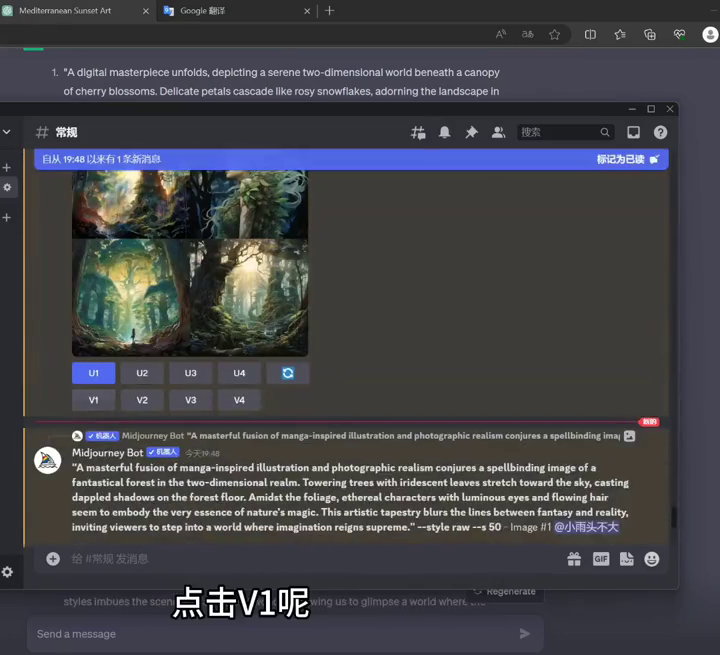Click the V4 variation button
720x655 pixels.
click(239, 400)
